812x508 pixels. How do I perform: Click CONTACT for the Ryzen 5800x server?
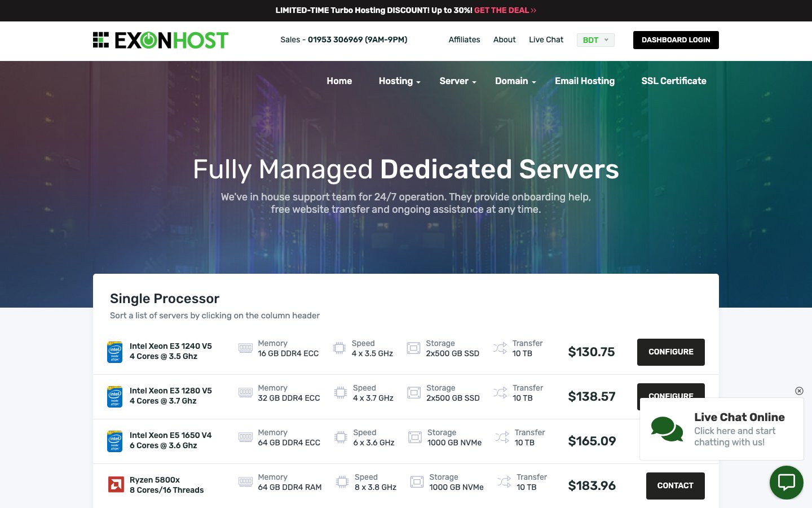676,486
